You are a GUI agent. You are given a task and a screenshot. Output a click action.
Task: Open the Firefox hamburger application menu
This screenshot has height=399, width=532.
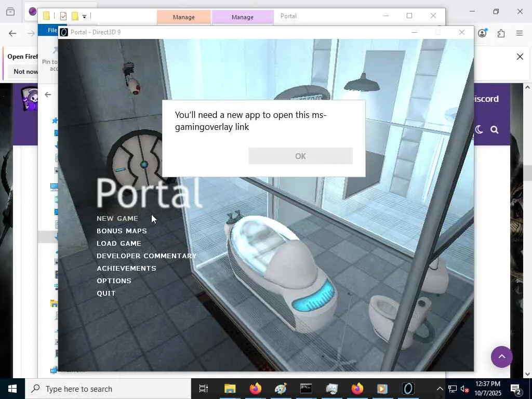click(520, 33)
